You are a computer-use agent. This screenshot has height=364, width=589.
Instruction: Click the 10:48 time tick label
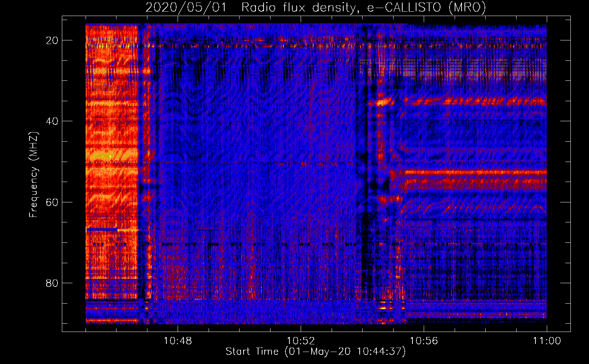tap(178, 341)
